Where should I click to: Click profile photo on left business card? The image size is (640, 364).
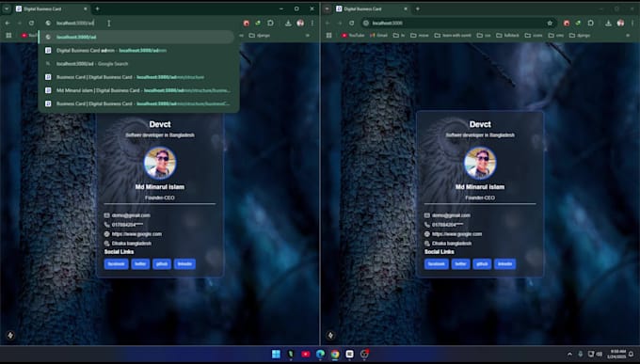(160, 163)
